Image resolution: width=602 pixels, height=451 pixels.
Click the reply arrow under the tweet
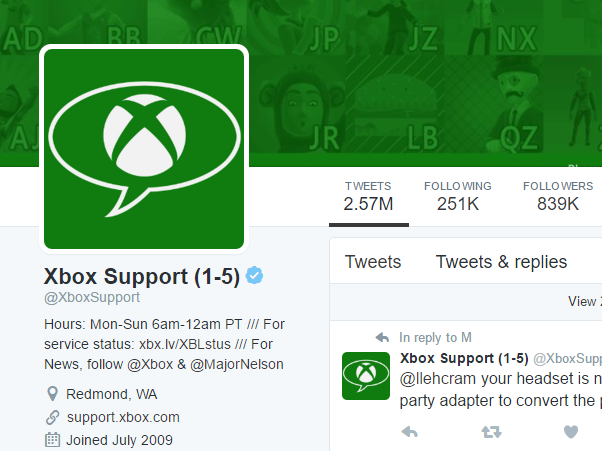408,432
